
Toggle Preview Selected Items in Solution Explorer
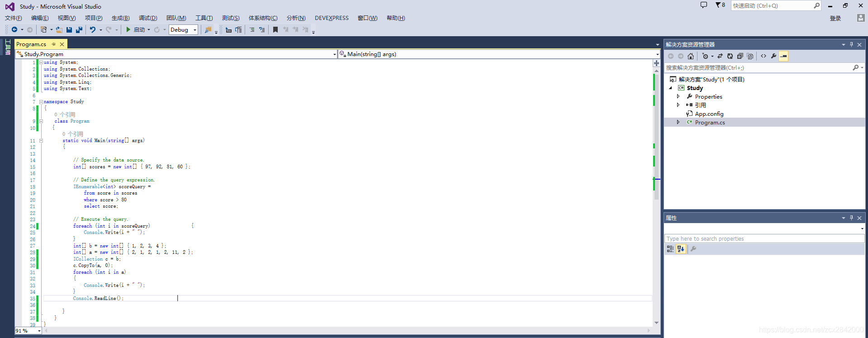pyautogui.click(x=783, y=56)
